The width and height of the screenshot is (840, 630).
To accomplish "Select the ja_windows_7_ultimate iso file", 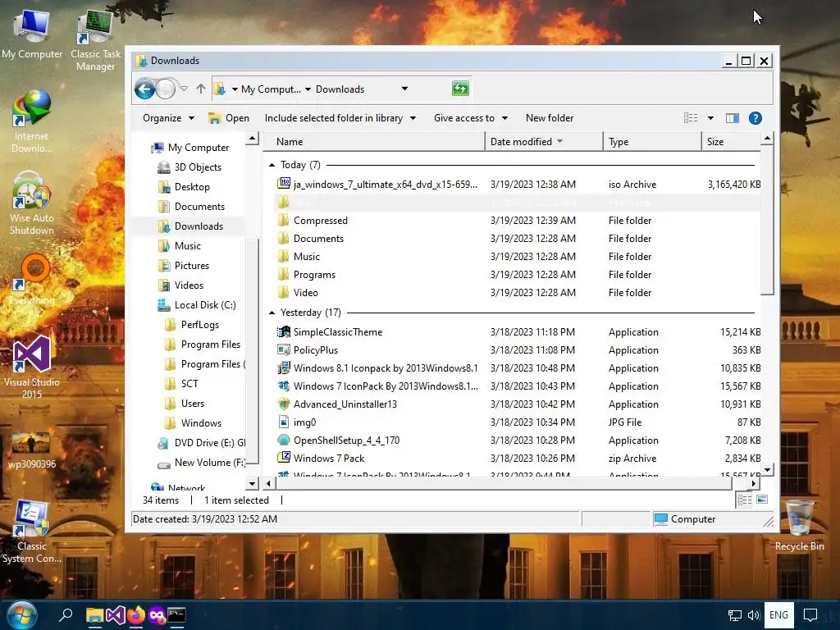I will tap(518, 185).
